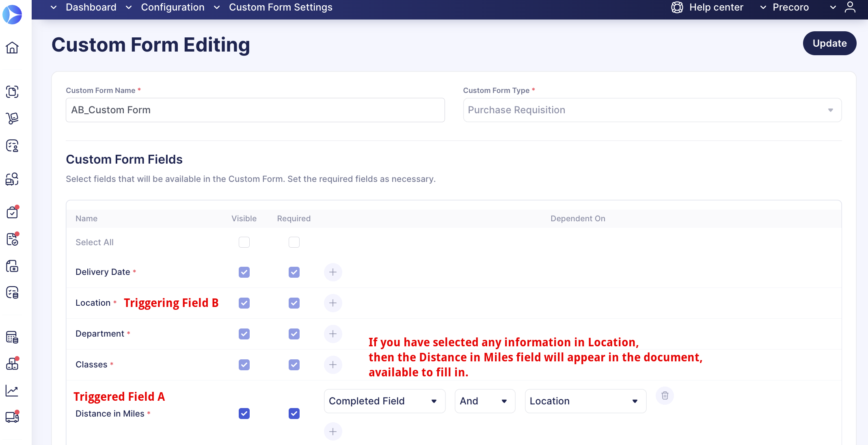Image resolution: width=868 pixels, height=445 pixels.
Task: Click the Required column header
Action: point(294,218)
